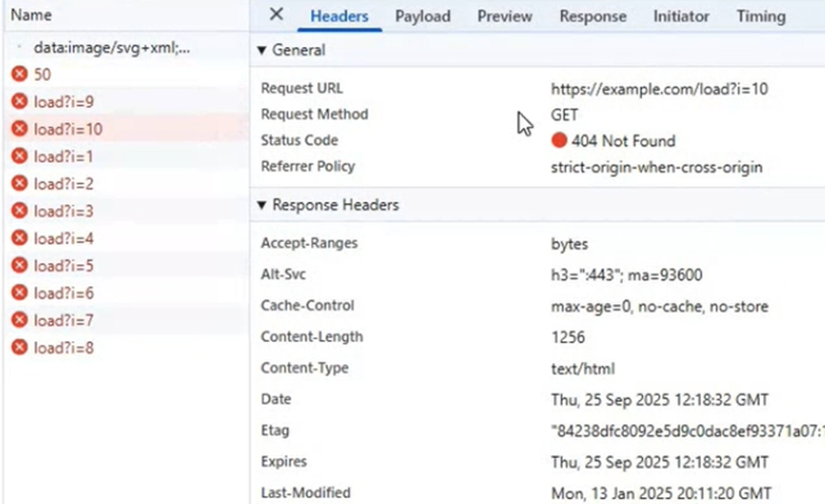
Task: Select the load?i=2 request row
Action: [64, 184]
